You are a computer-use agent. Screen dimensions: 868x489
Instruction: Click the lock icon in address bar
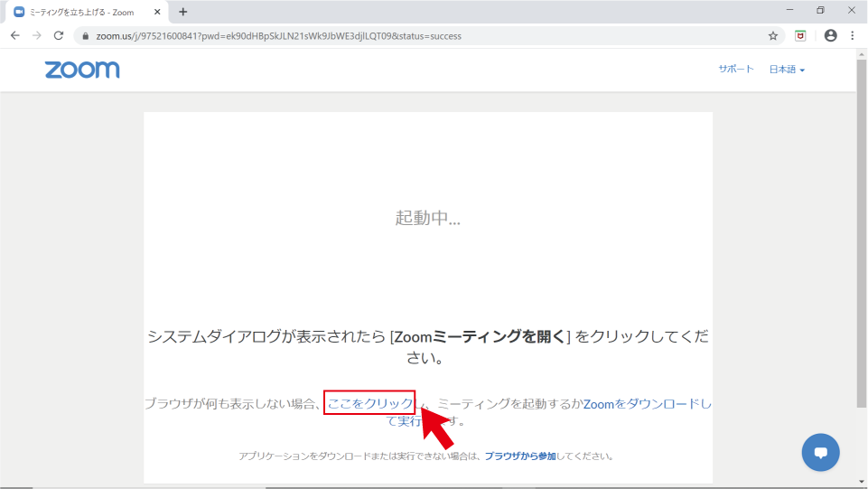(x=85, y=36)
